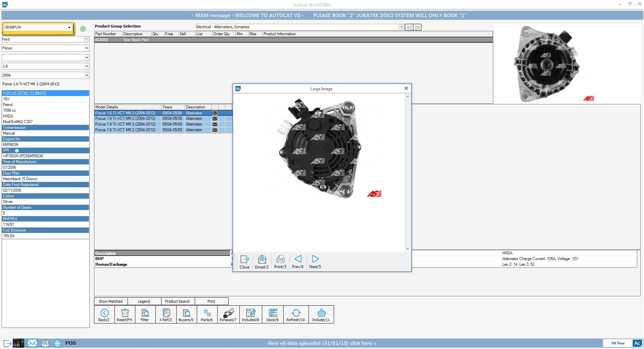The width and height of the screenshot is (644, 349).
Task: Click the V8 Tour button
Action: point(618,343)
